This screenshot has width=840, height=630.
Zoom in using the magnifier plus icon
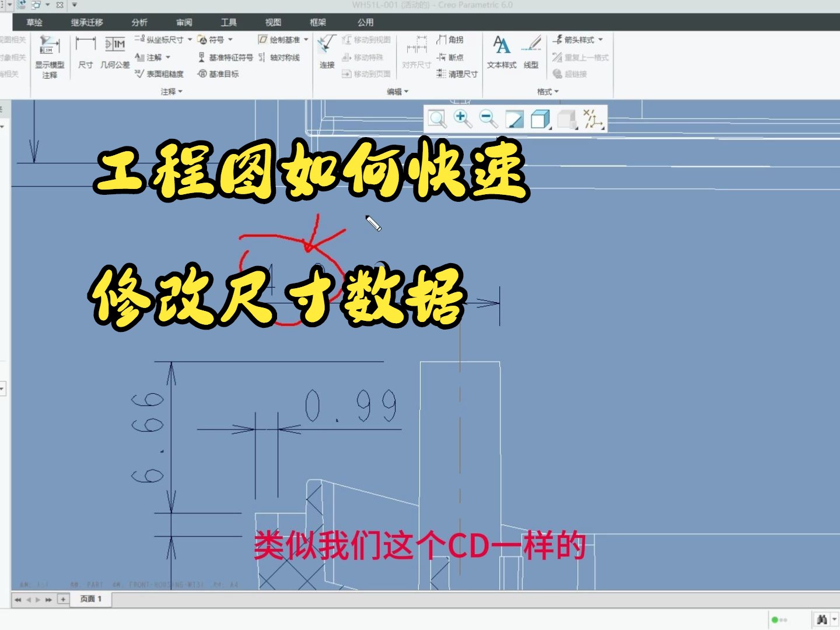[x=462, y=118]
